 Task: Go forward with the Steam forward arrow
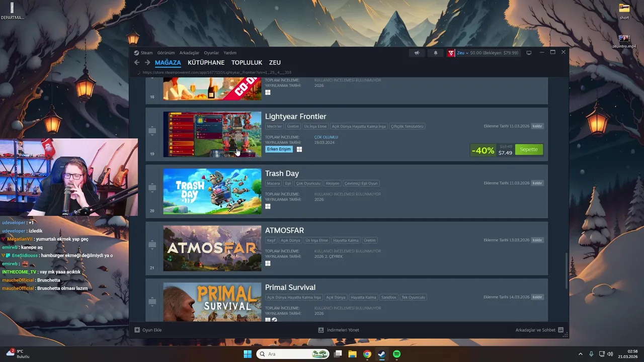147,62
